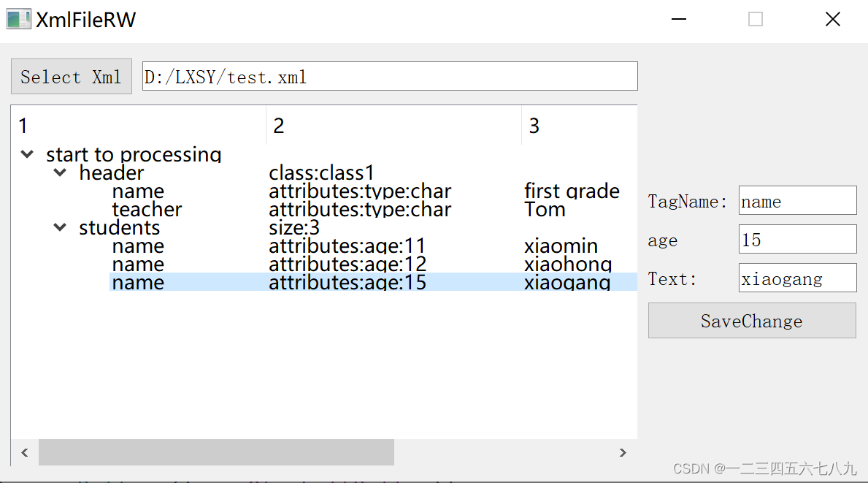Click attributes:type:char cell in teacher row
Image resolution: width=868 pixels, height=483 pixels.
point(360,209)
